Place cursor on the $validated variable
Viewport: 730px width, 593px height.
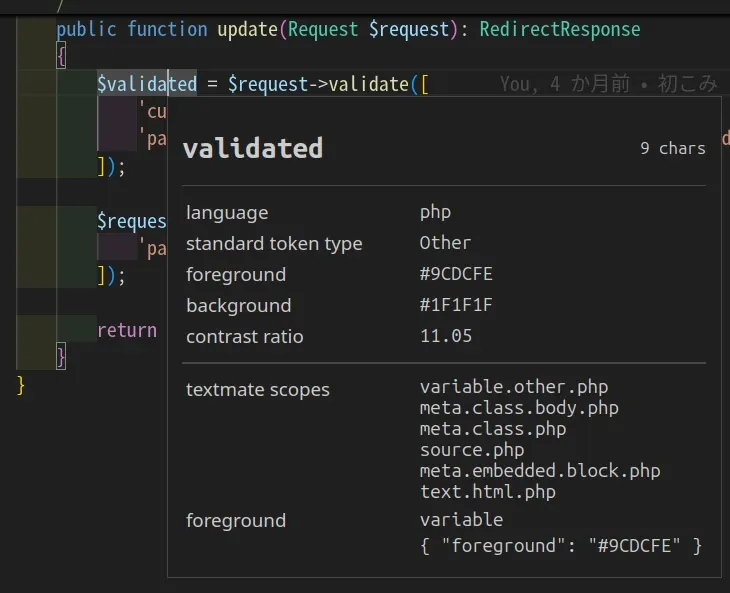point(146,84)
